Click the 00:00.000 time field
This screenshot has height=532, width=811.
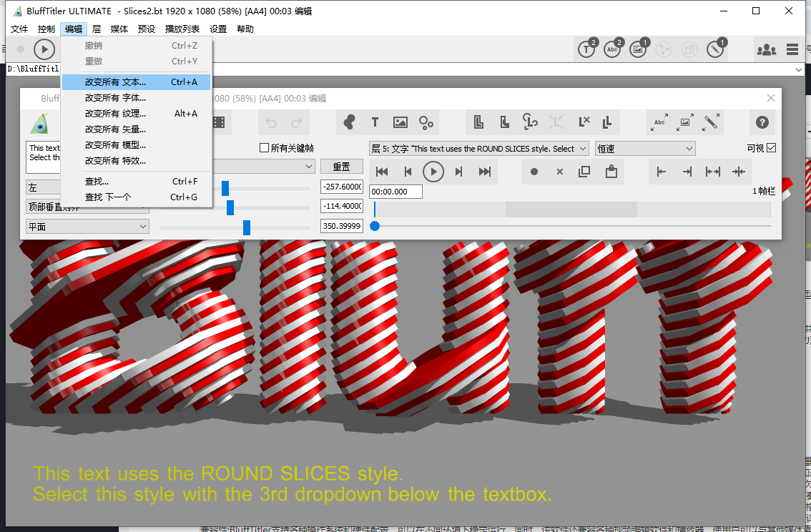pos(395,192)
